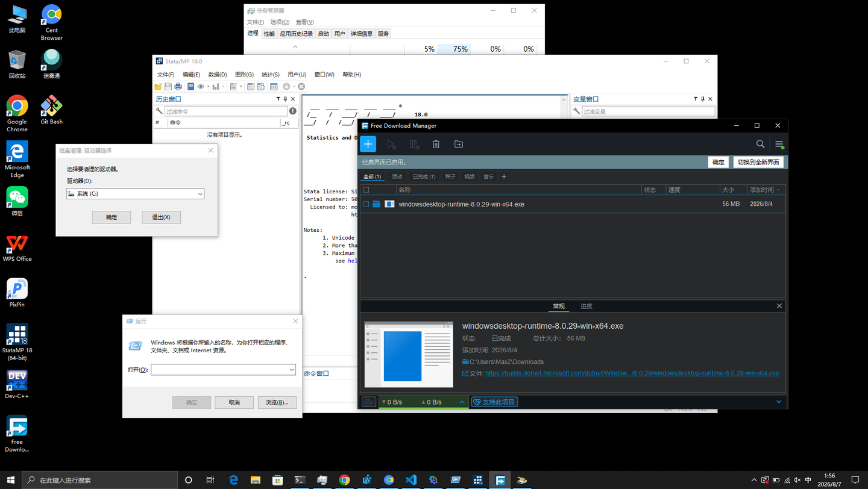Click Browse in the Run dialog

[x=277, y=402]
